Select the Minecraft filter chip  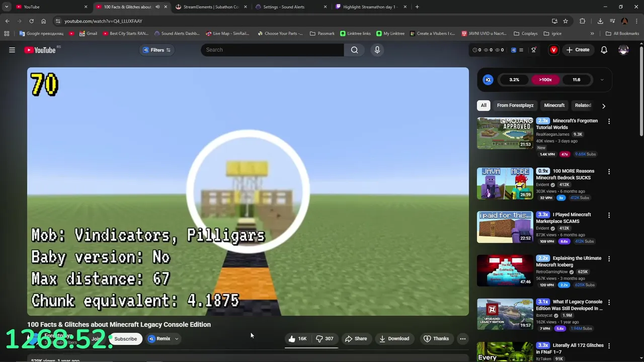[x=554, y=106]
